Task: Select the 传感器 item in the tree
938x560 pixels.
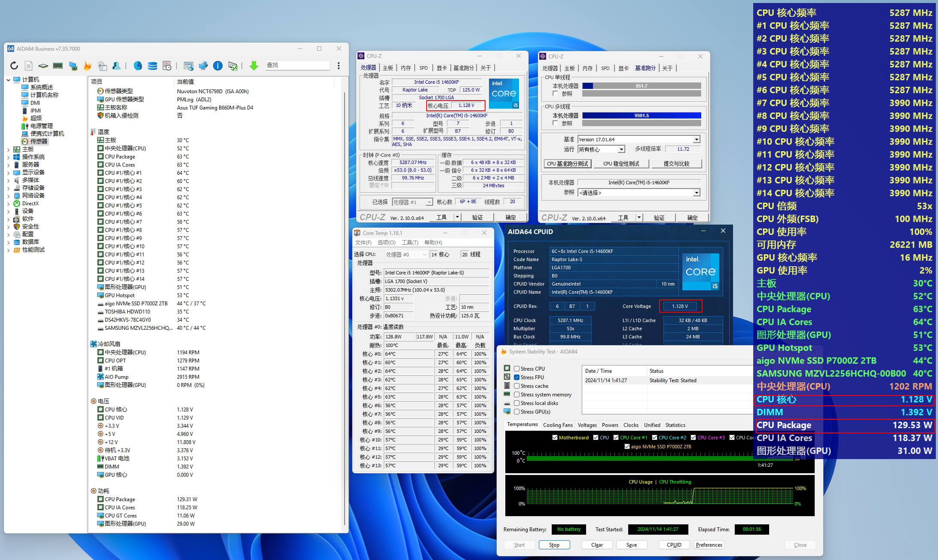Action: [x=39, y=141]
